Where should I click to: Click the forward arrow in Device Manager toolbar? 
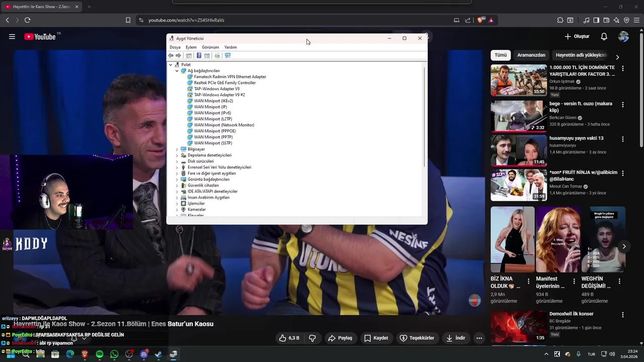pos(178,55)
